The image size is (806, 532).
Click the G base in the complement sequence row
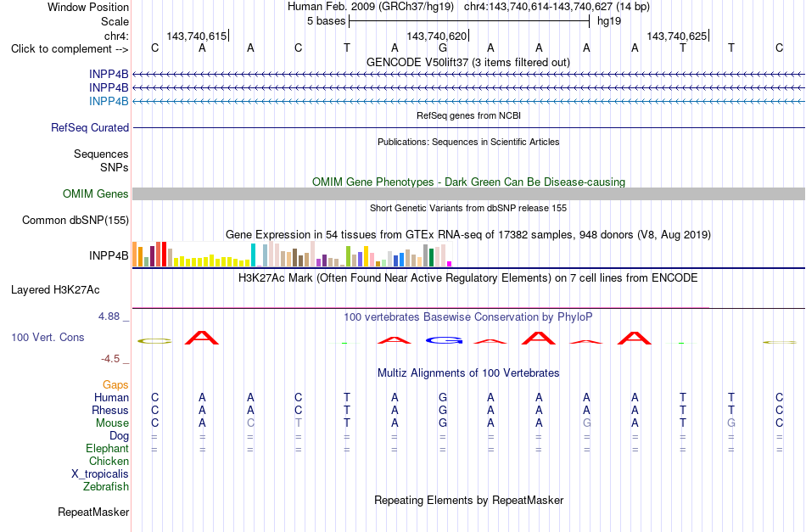tap(443, 48)
